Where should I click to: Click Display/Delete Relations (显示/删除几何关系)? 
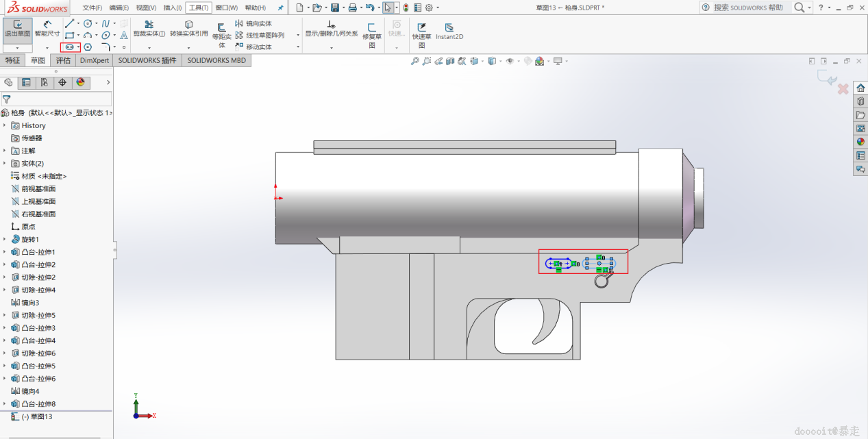pyautogui.click(x=331, y=29)
